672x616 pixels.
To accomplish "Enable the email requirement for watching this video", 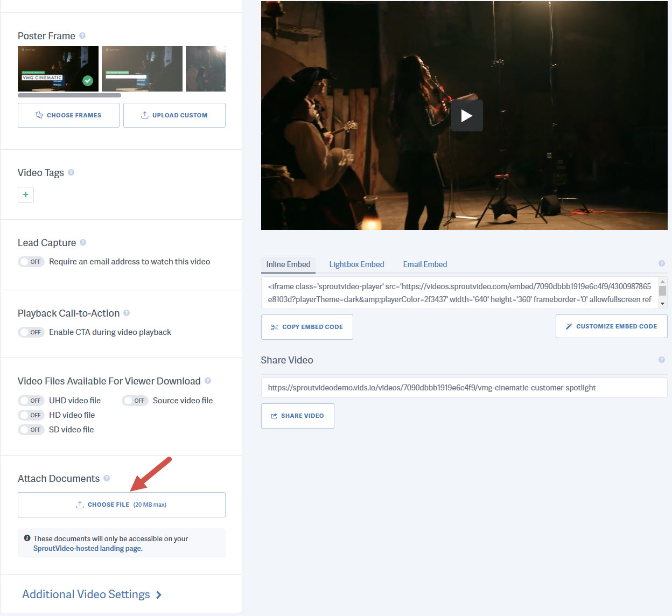I will (31, 261).
